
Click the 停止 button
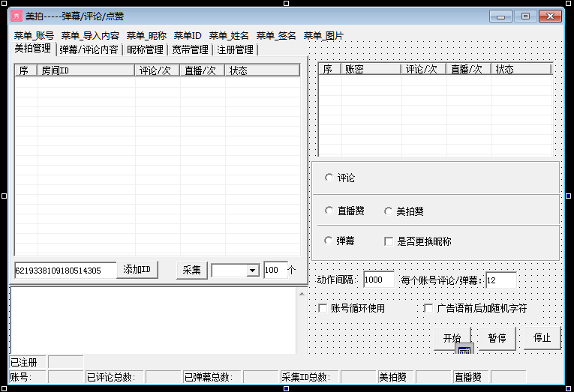pos(542,337)
